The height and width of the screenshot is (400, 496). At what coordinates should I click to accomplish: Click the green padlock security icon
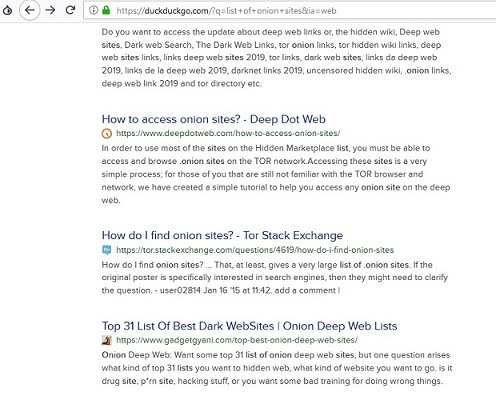106,10
